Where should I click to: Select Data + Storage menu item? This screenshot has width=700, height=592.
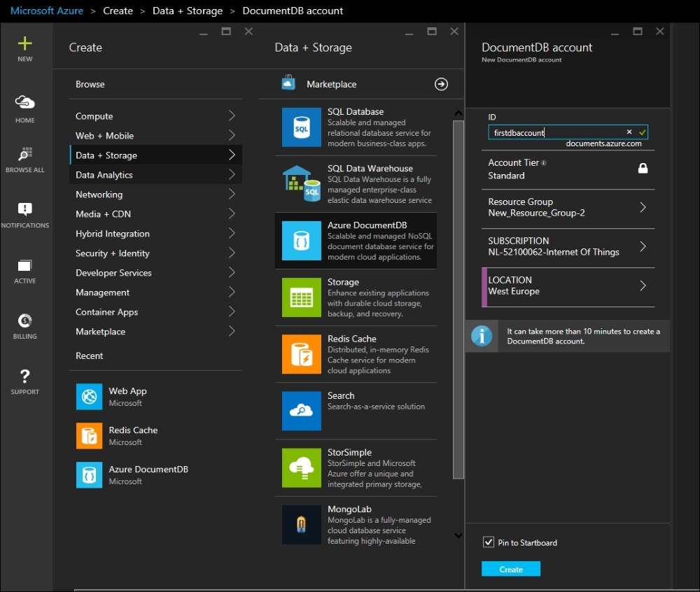pyautogui.click(x=156, y=155)
